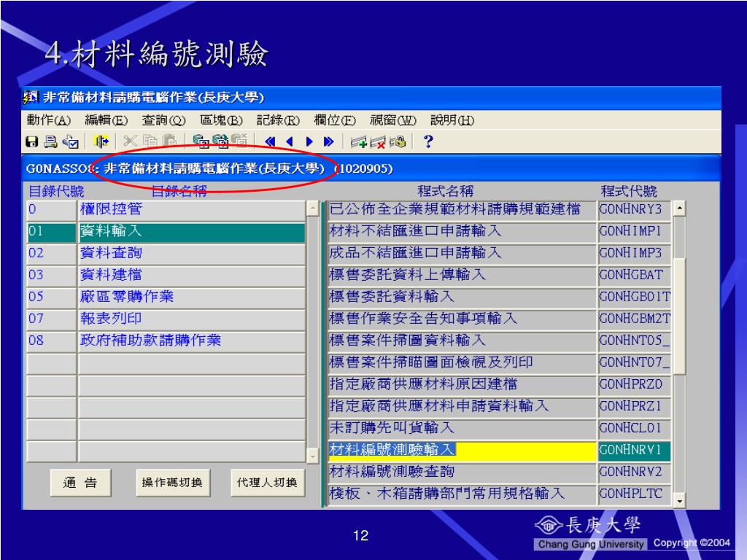Go to previous record with left arrow

pos(289,141)
